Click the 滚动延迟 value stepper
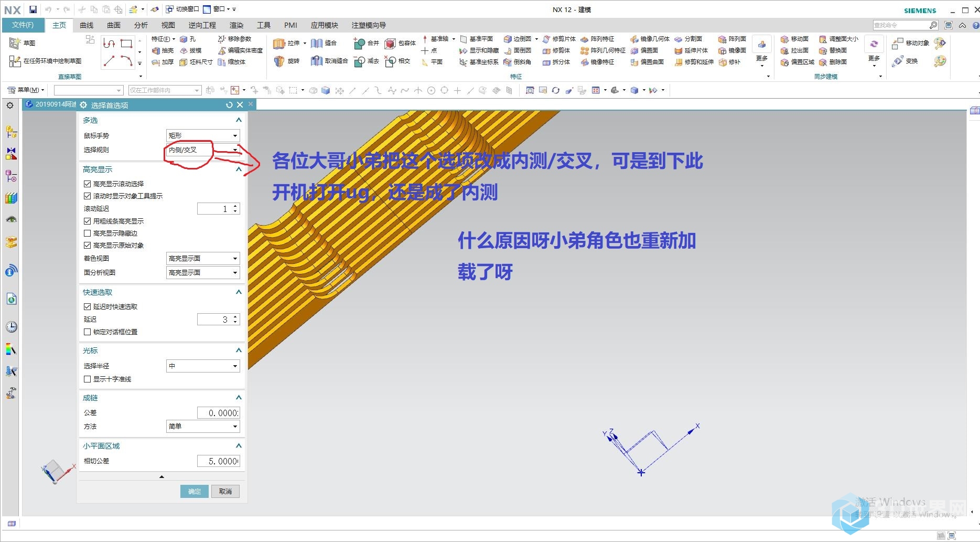This screenshot has height=542, width=980. (235, 209)
